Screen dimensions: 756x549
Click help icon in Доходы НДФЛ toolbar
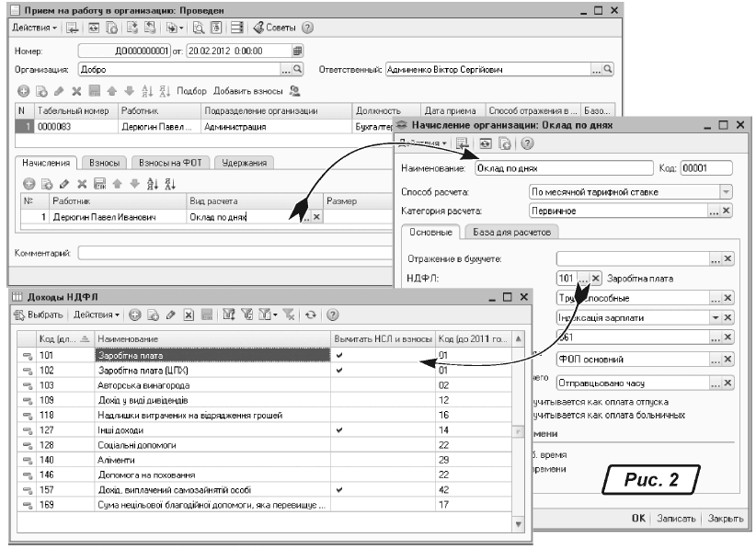click(x=333, y=315)
